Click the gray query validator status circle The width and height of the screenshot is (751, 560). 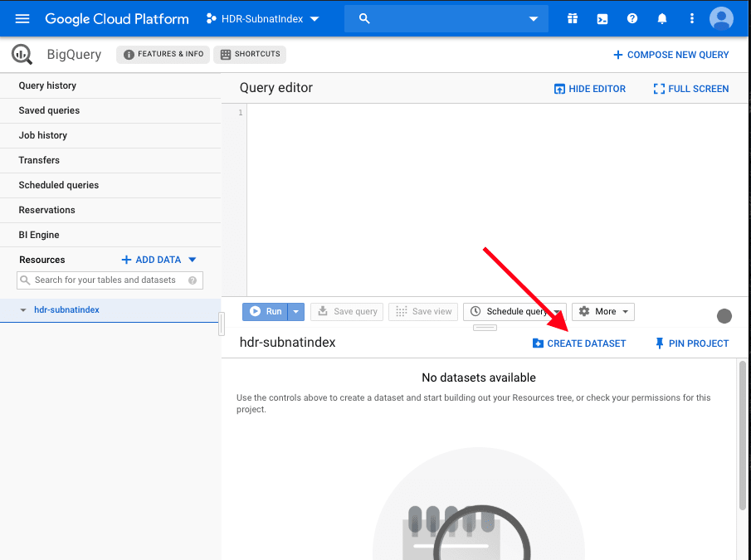pyautogui.click(x=724, y=316)
